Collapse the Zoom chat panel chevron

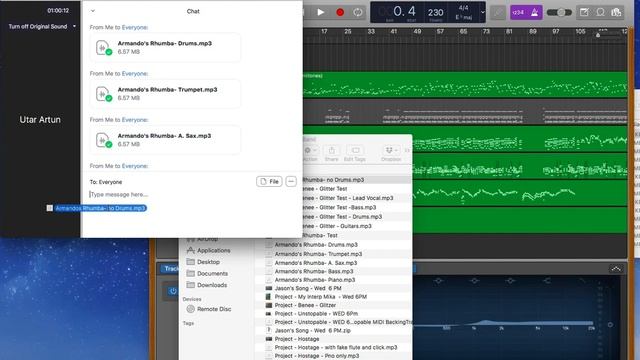point(93,11)
